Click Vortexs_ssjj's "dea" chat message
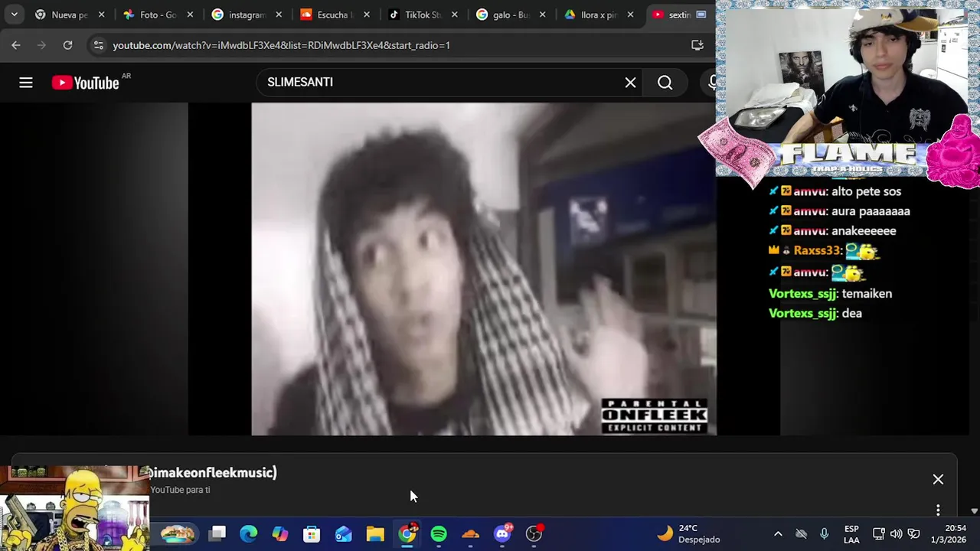980x551 pixels. [851, 313]
